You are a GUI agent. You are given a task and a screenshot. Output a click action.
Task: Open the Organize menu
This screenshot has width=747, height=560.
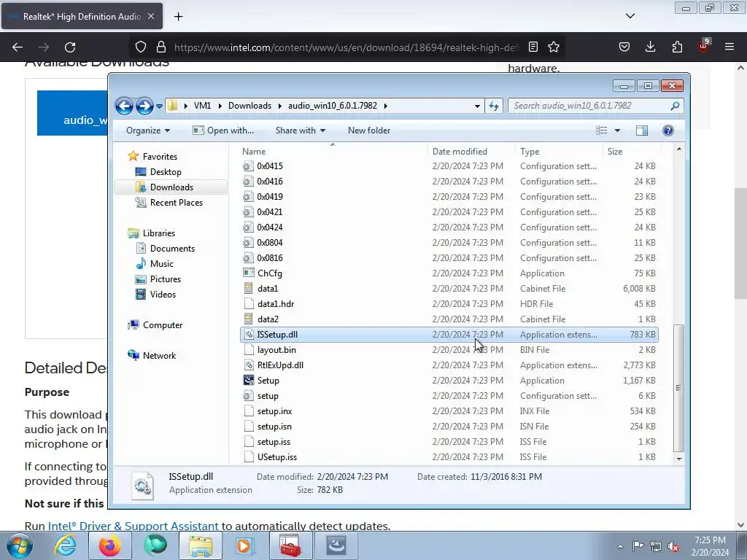pos(147,131)
